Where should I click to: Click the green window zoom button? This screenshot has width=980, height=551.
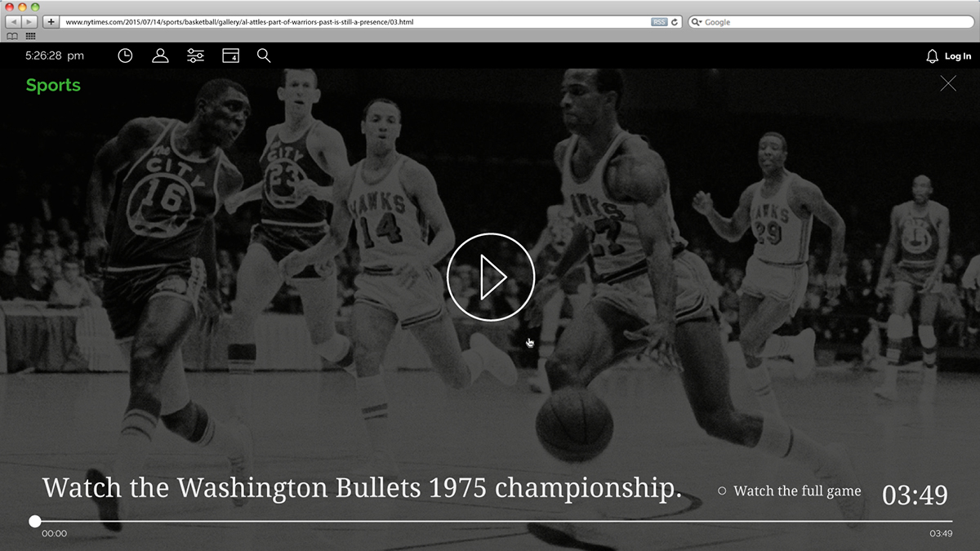pos(35,7)
